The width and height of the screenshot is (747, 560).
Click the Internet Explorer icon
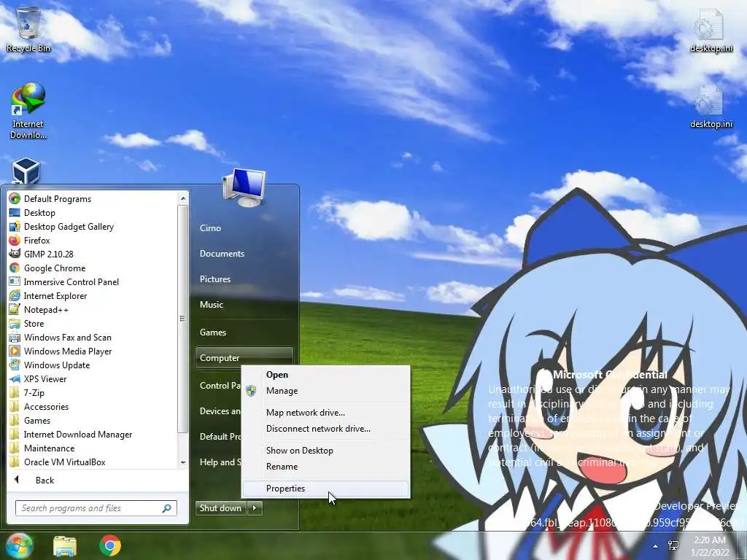click(x=15, y=295)
